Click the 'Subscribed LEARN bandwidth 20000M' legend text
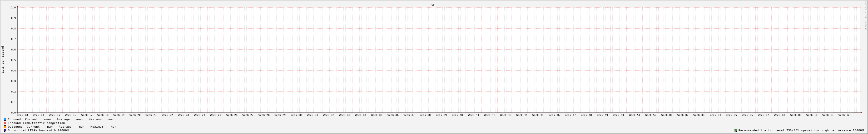This screenshot has height=134, width=868. point(38,130)
